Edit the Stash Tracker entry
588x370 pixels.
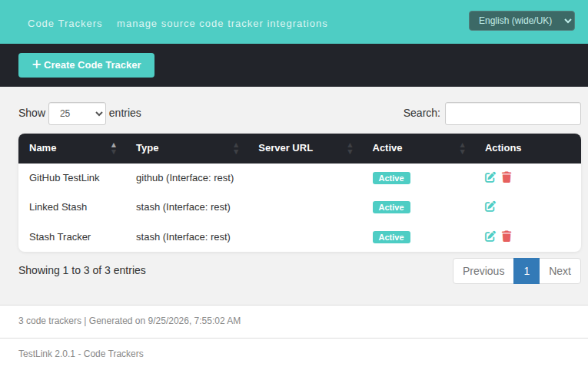[490, 236]
